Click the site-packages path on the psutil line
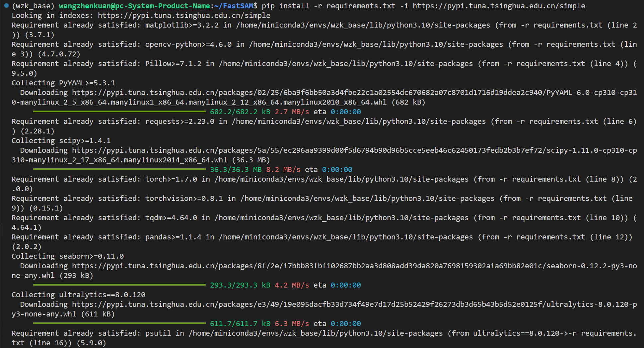644x348 pixels. [x=316, y=333]
